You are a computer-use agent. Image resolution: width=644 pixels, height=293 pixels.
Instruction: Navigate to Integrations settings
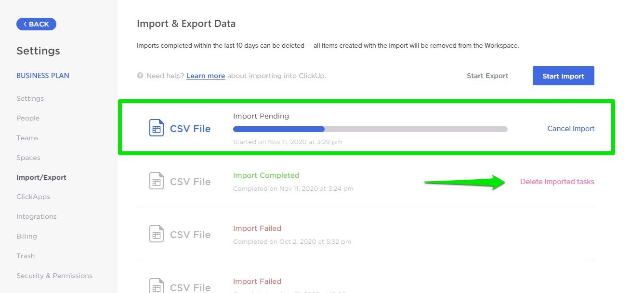pos(37,216)
